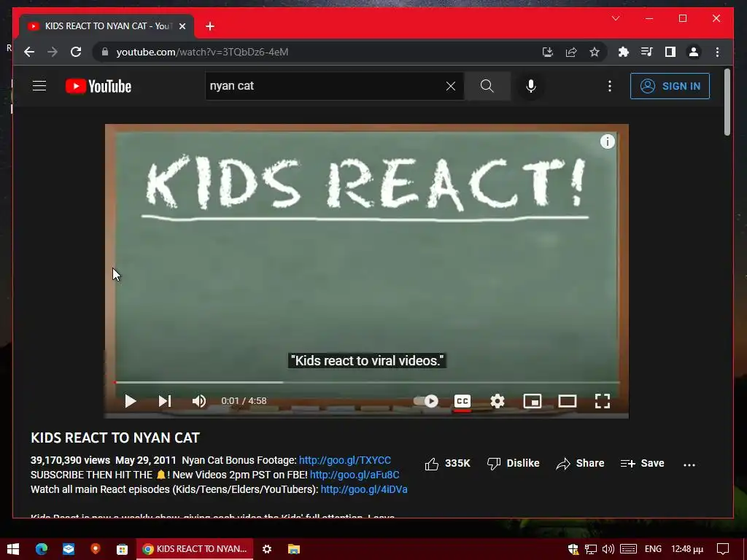Open Microsoft Store on taskbar
This screenshot has width=747, height=560.
[x=122, y=549]
